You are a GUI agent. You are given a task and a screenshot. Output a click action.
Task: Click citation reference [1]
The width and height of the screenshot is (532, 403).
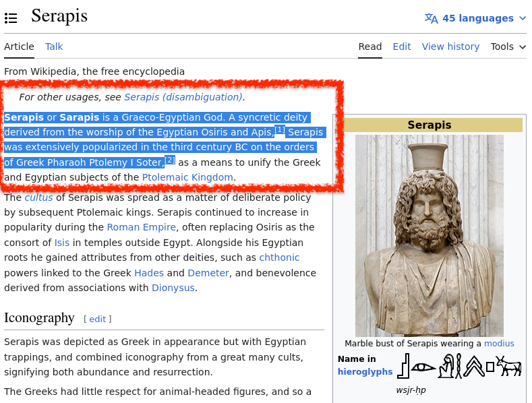(x=280, y=129)
